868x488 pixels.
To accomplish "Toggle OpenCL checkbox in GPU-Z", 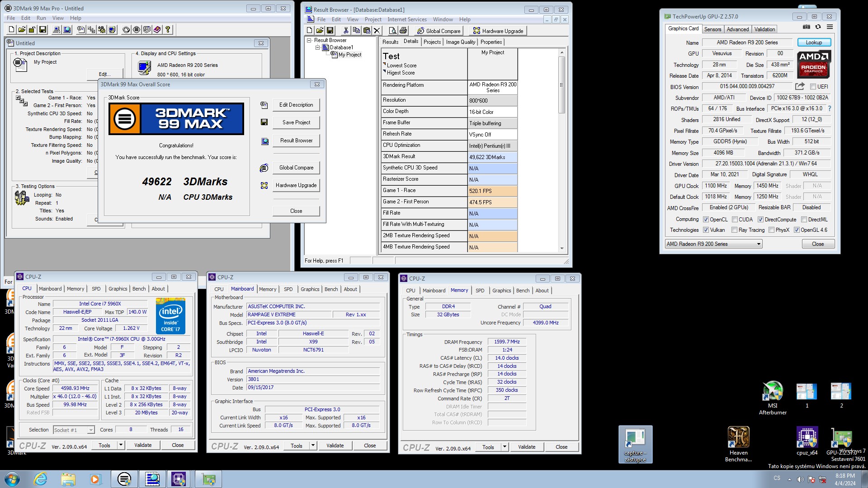I will [x=706, y=220].
